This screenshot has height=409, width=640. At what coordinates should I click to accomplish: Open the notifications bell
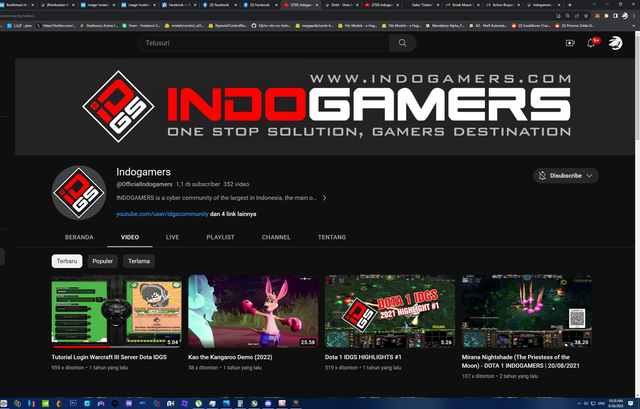pos(591,43)
